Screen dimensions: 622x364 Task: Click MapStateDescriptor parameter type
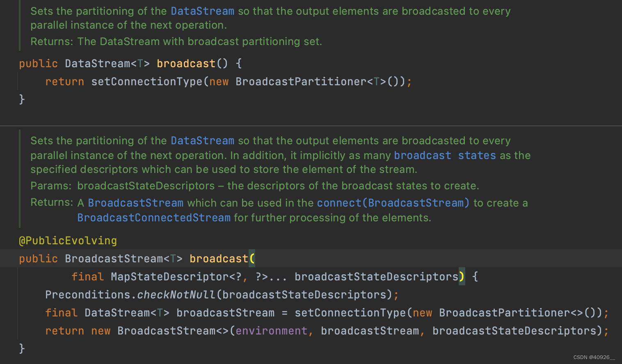click(x=169, y=277)
